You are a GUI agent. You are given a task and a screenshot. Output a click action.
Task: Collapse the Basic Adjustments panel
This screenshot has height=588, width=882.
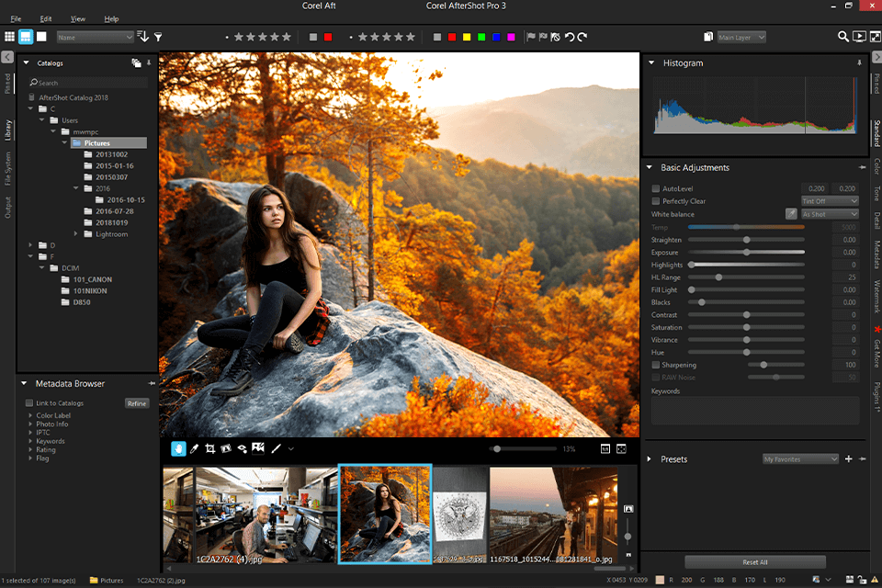click(650, 167)
